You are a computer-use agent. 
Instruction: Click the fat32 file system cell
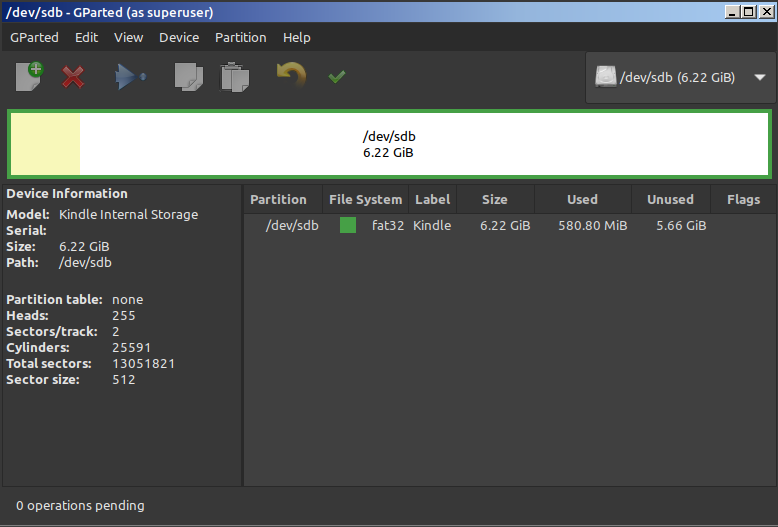pos(388,225)
